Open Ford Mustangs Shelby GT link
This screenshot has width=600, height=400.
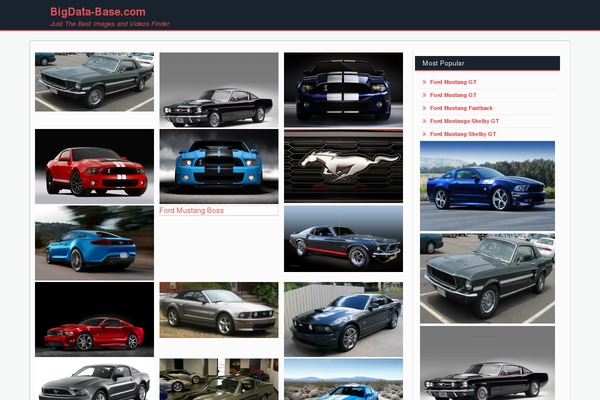tap(464, 121)
